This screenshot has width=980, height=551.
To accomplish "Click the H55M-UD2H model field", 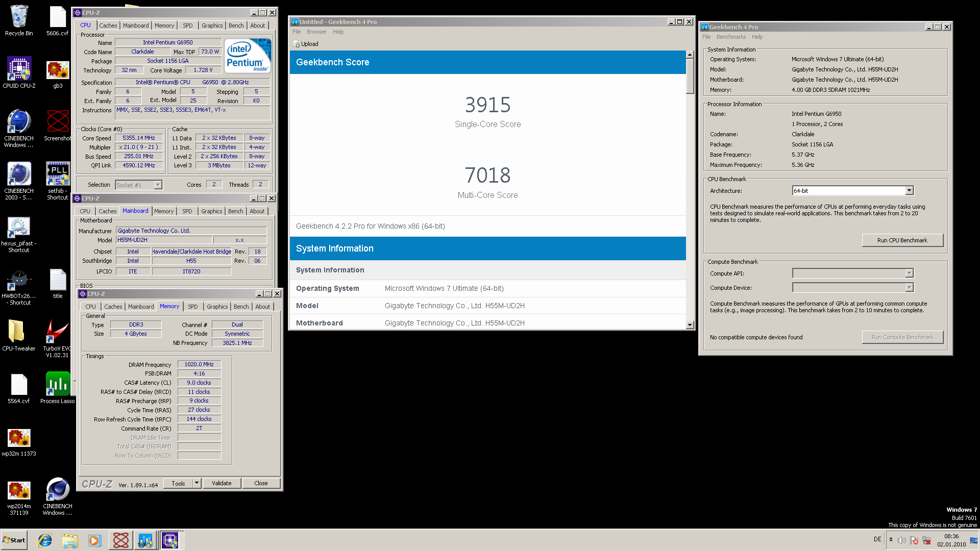I will pos(163,240).
